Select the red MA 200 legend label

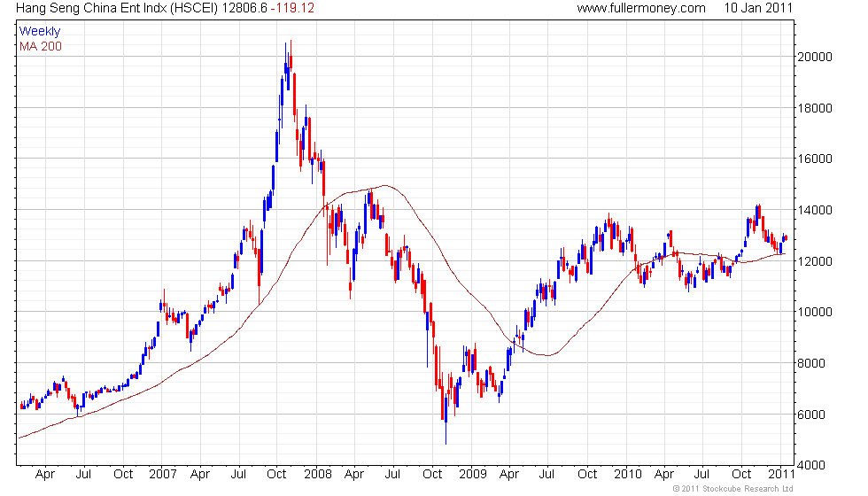click(x=41, y=46)
